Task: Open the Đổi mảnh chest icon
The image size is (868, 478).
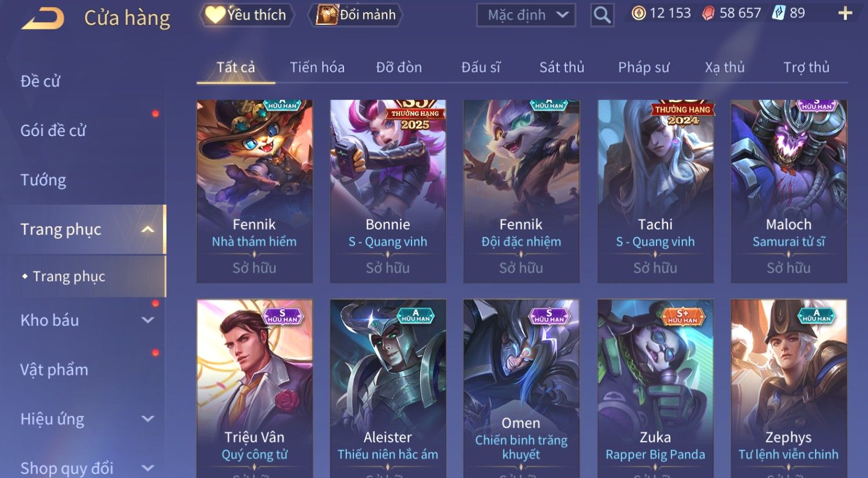Action: [x=326, y=15]
